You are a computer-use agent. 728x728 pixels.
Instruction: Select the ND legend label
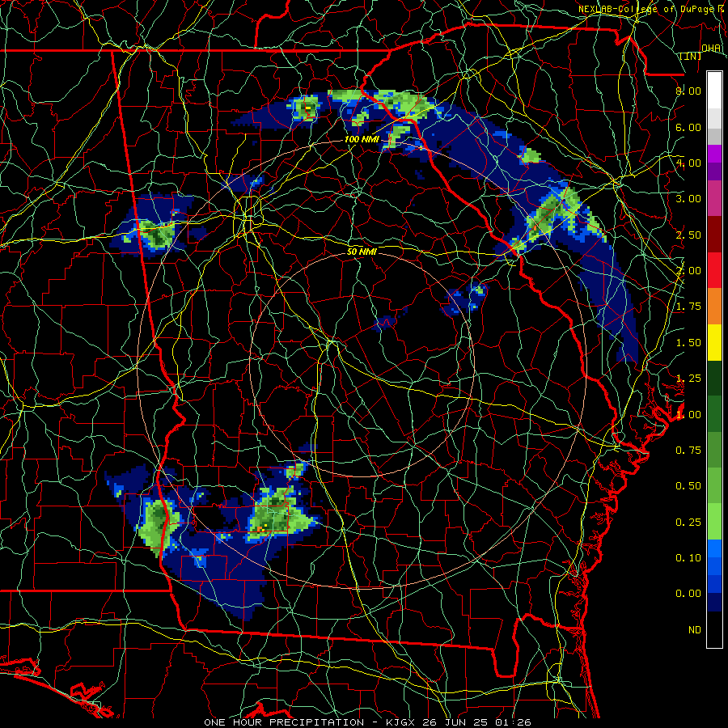[x=695, y=630]
